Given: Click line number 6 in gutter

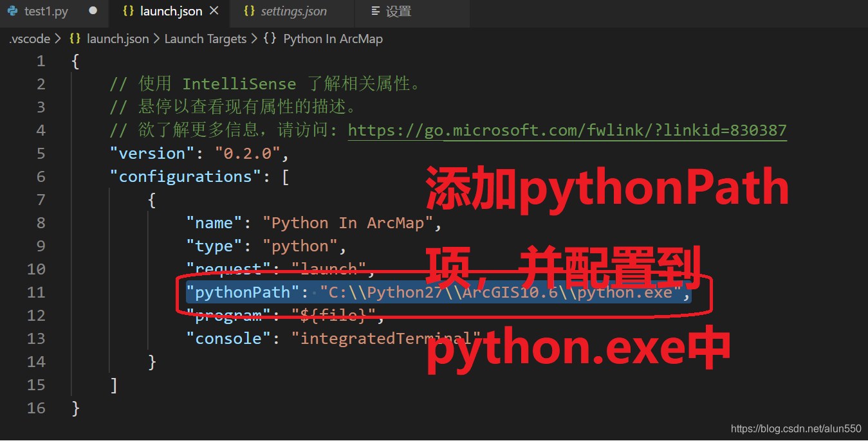Looking at the screenshot, I should coord(41,177).
